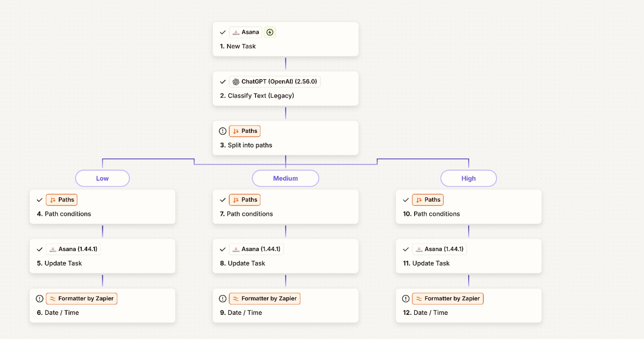
Task: Expand step 7 Path conditions card
Action: pyautogui.click(x=285, y=206)
